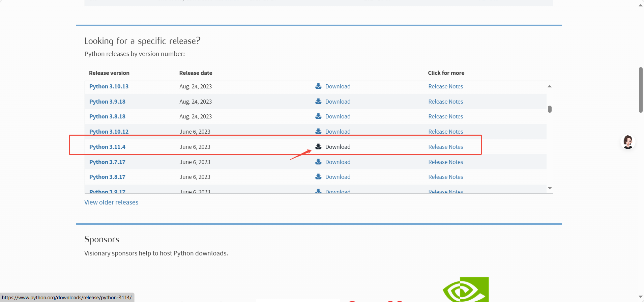Click download icon for Python 3.11.4

tap(318, 146)
